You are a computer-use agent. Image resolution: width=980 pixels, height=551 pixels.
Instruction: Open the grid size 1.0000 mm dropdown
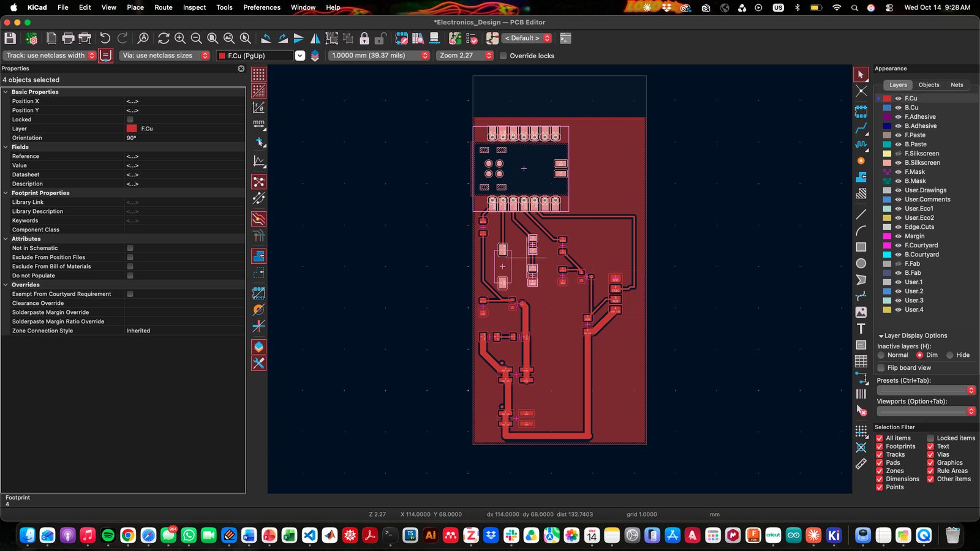click(379, 56)
